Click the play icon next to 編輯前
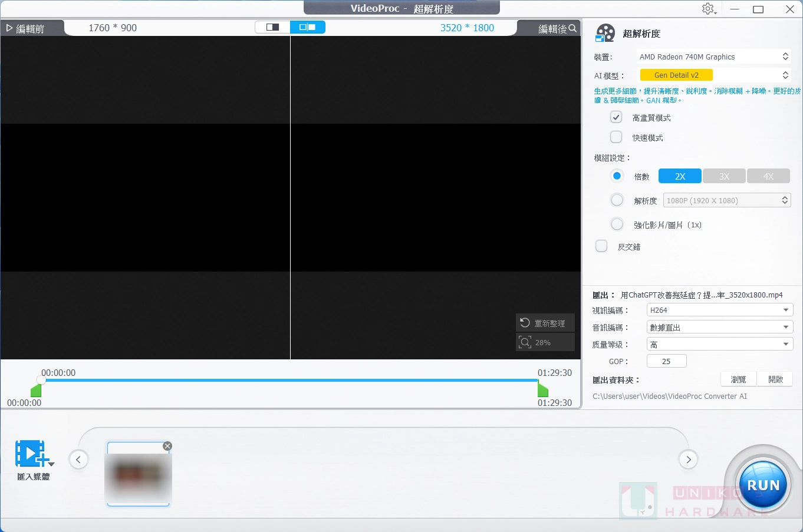 [9, 27]
